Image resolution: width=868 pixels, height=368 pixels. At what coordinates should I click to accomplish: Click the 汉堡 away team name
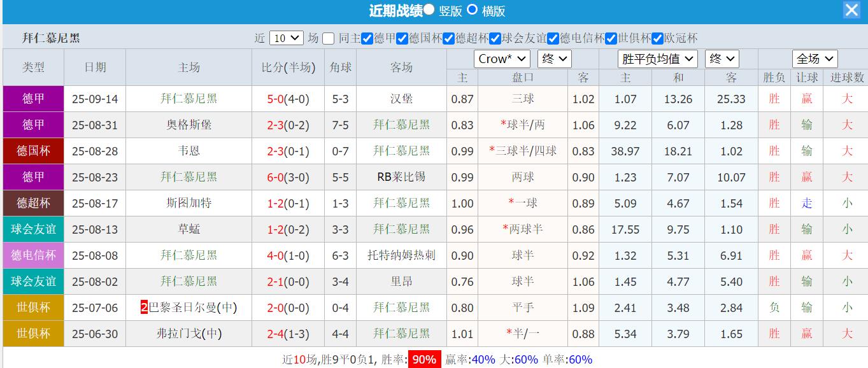(x=401, y=99)
